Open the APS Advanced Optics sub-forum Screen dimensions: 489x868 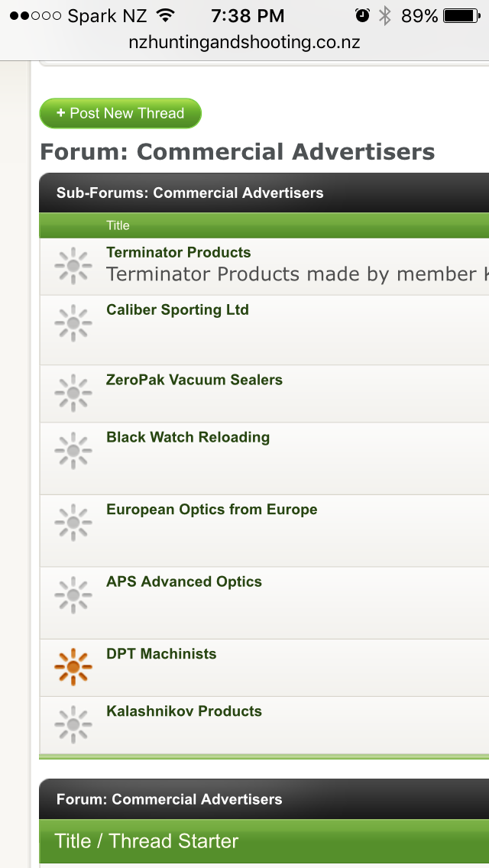click(184, 581)
